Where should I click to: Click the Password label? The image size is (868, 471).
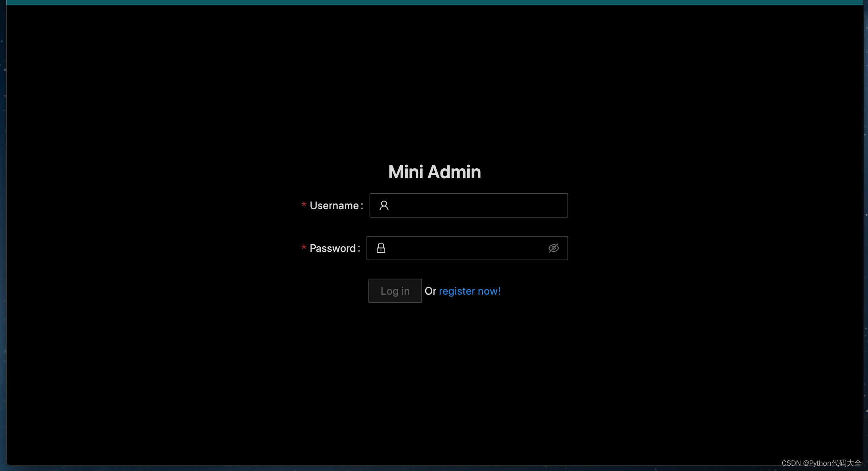[332, 248]
